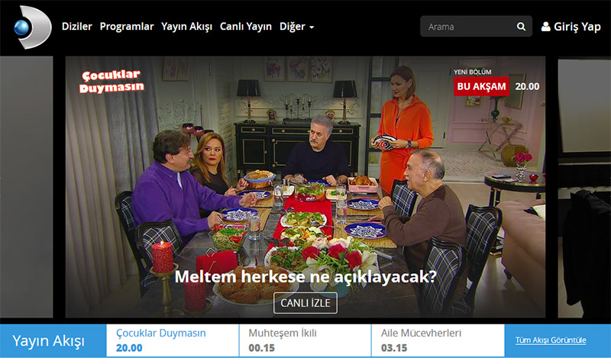Screen dimensions: 611x364
Task: Select Çocuklar Duymasın 20.00 schedule item
Action: click(x=173, y=340)
